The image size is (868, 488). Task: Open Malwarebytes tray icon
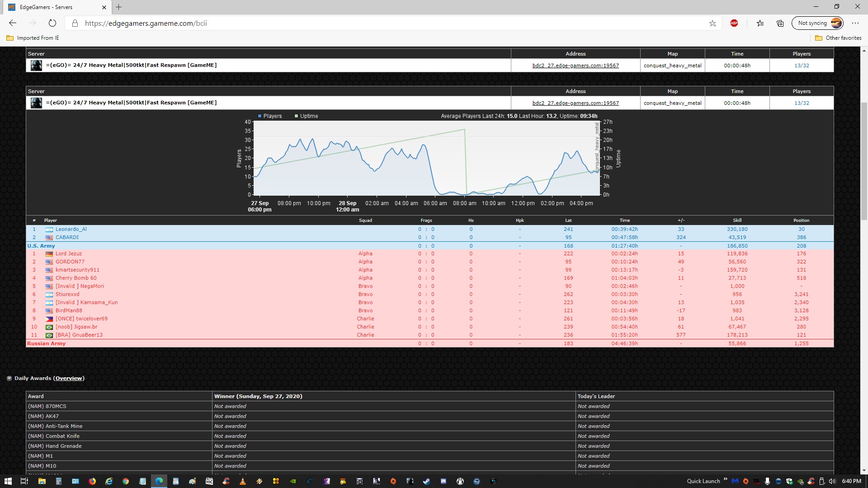735,481
